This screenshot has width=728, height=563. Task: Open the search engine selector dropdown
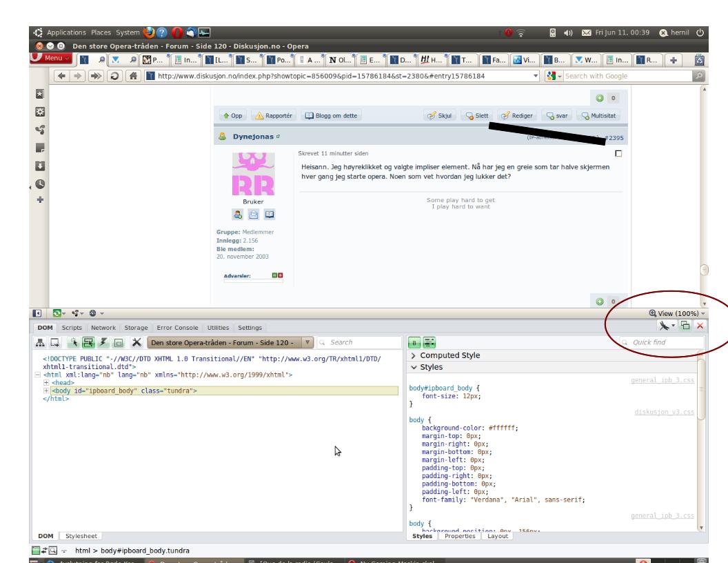(554, 76)
